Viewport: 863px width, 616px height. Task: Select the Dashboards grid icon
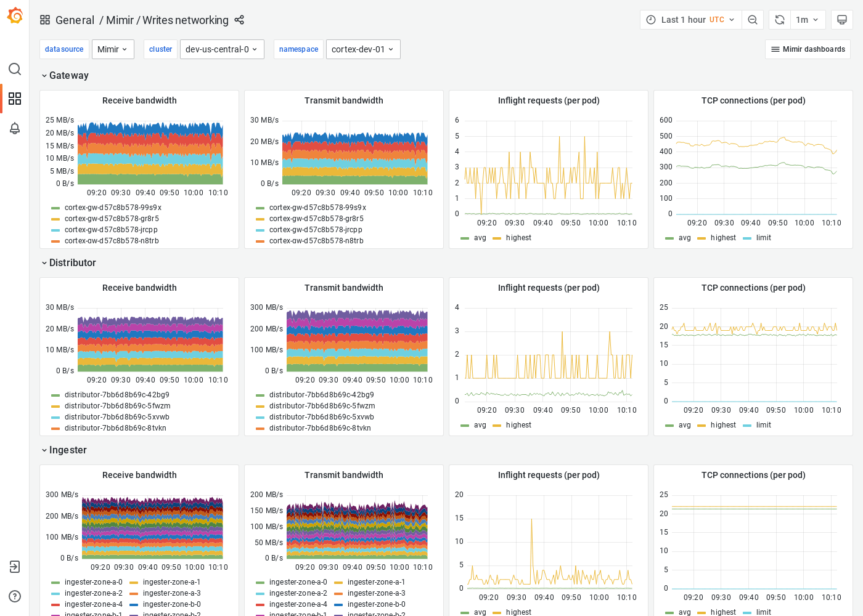(15, 99)
